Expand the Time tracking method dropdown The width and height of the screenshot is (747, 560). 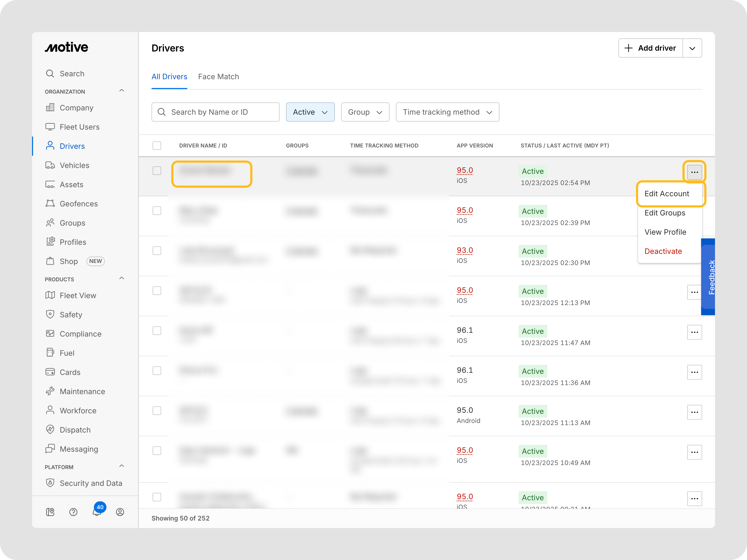[x=447, y=112]
